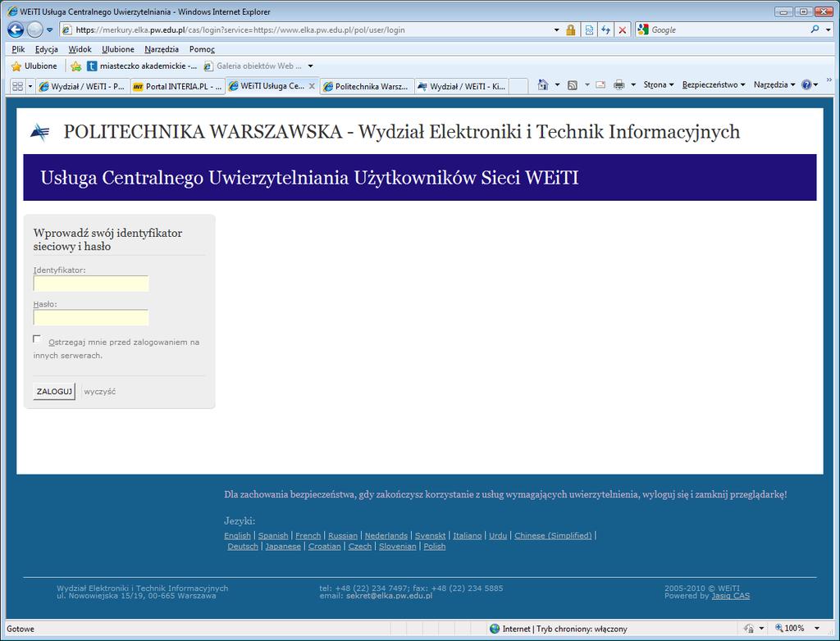The height and width of the screenshot is (641, 840).
Task: Click the browser Forward arrow button
Action: point(34,30)
